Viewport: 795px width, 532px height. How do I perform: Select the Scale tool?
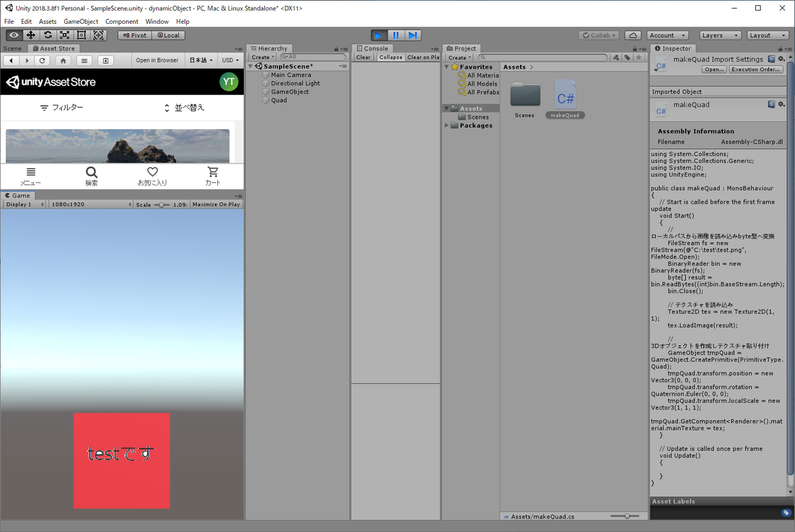click(65, 35)
